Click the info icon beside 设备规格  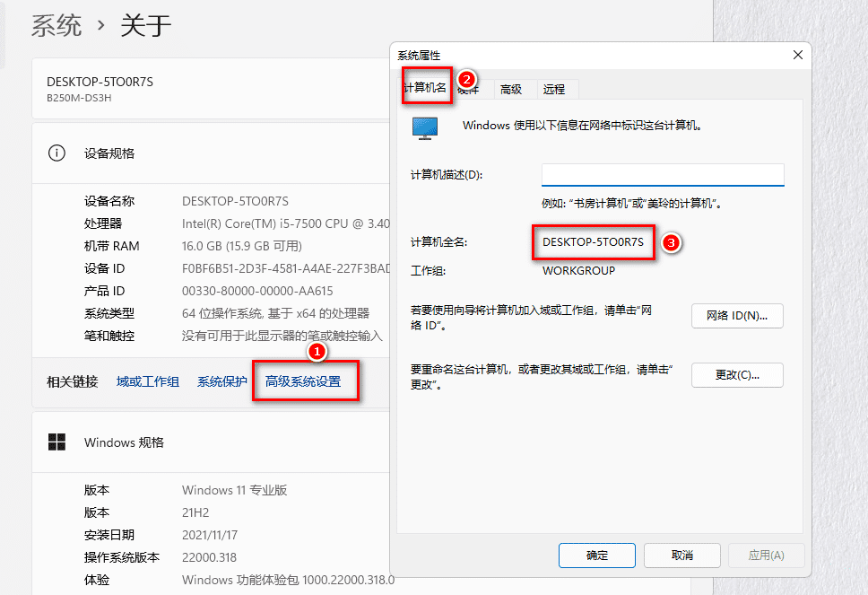tap(56, 153)
